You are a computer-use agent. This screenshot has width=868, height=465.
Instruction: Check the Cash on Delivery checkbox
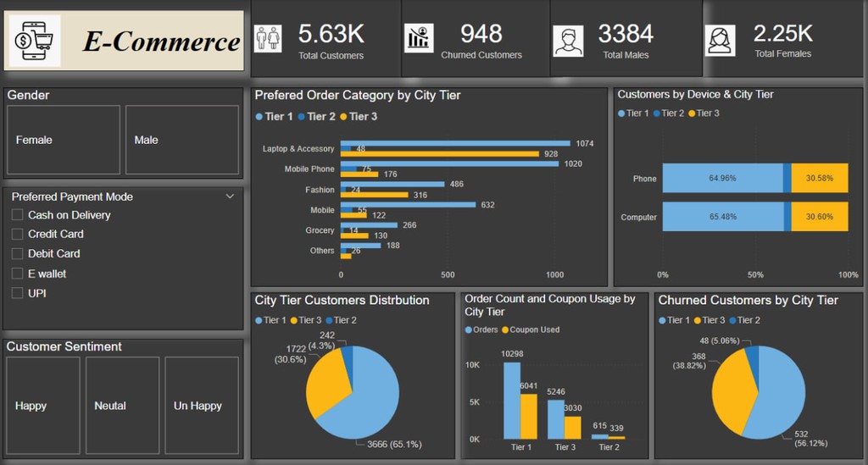(18, 215)
